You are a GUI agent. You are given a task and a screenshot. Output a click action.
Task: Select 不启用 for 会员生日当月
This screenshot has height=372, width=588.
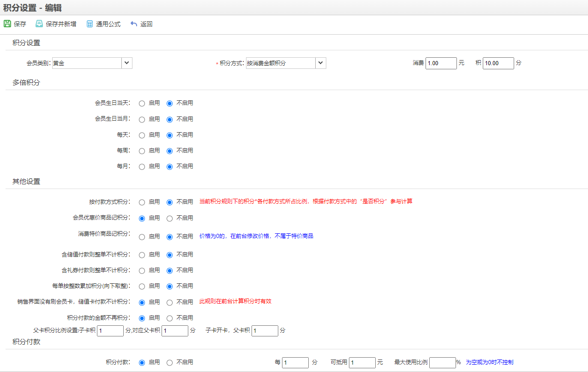point(170,119)
